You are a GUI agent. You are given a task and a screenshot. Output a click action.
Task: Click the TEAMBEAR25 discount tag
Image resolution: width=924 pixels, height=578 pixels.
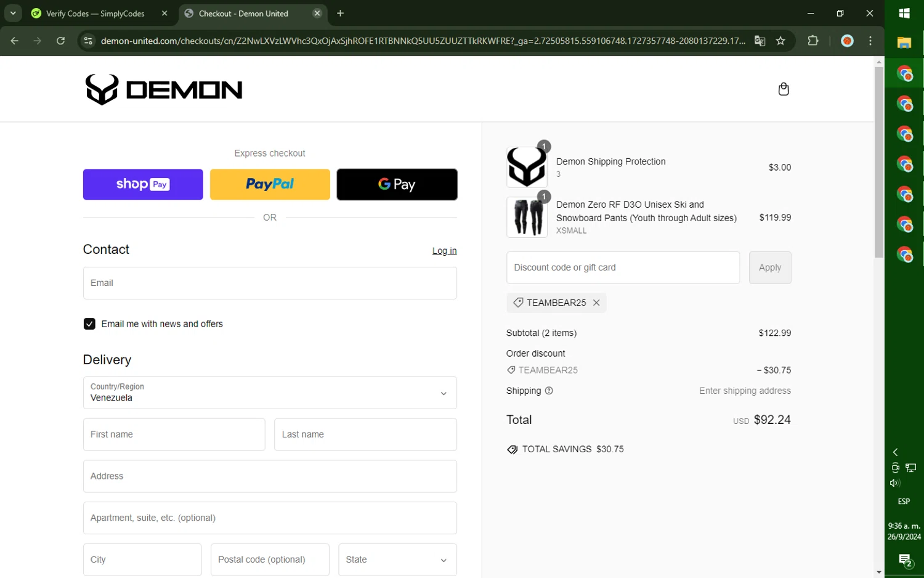point(556,303)
